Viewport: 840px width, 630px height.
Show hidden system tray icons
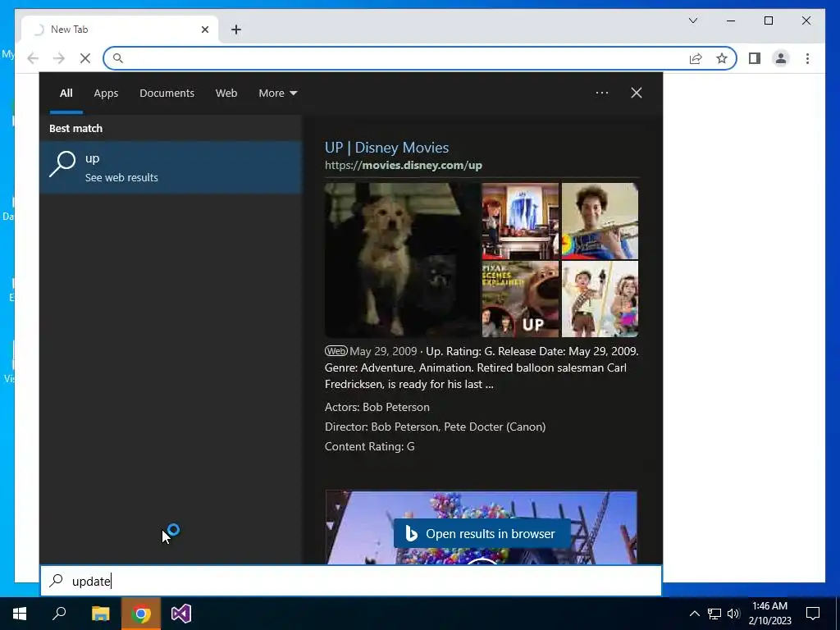694,614
